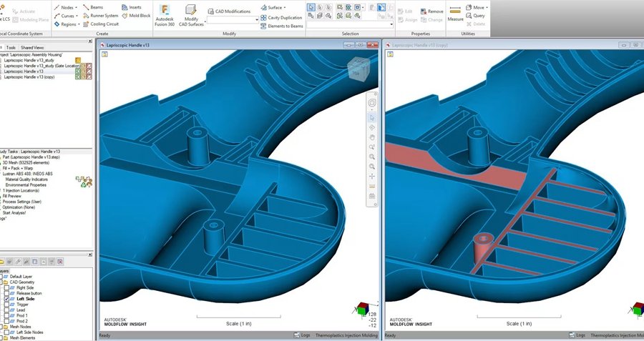The height and width of the screenshot is (341, 644).
Task: Click the select pointer tool in viewport toolbar
Action: [x=371, y=118]
